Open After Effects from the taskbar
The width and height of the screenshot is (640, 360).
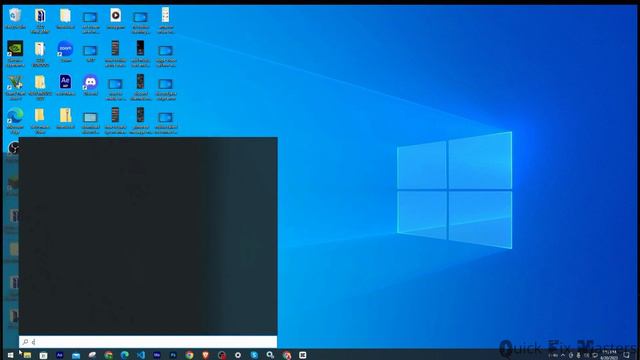60,355
